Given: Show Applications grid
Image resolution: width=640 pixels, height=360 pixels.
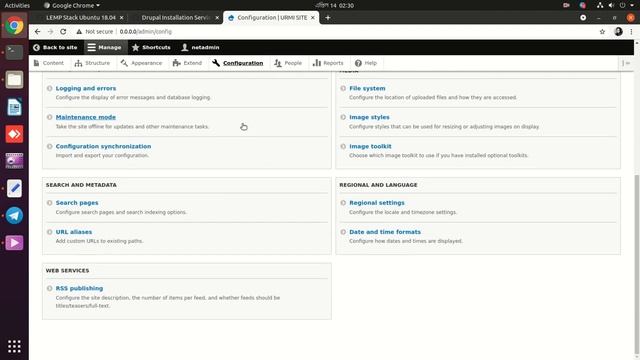Looking at the screenshot, I should tap(14, 346).
